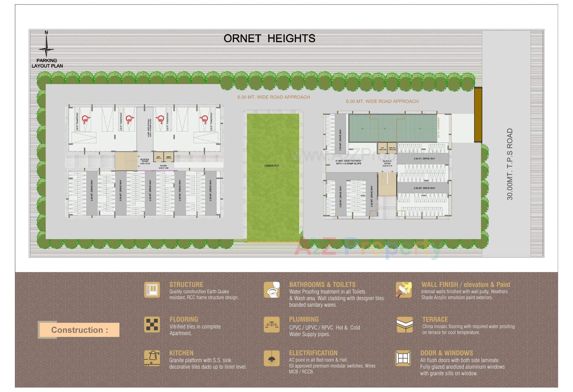The image size is (573, 392).
Task: Select the Wall Finish paint icon
Action: pos(403,290)
